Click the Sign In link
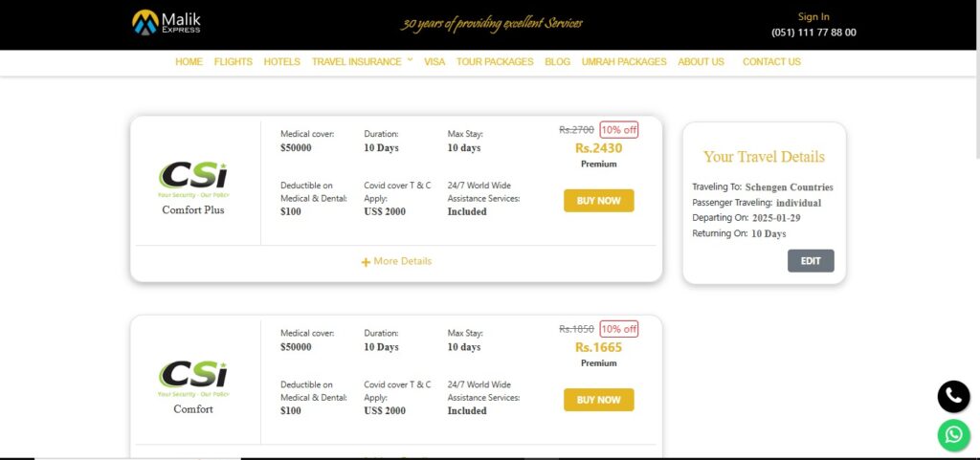 pos(813,16)
